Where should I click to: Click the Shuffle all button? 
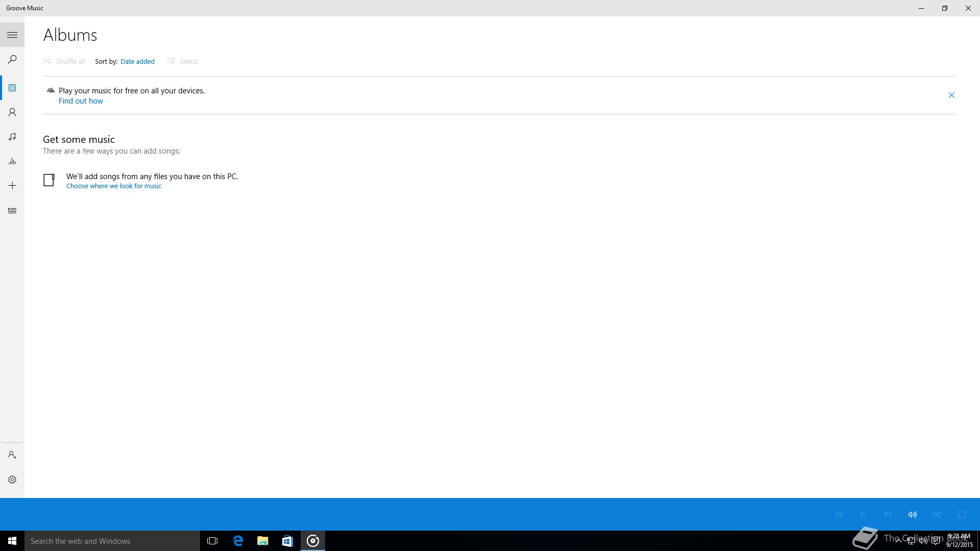click(64, 61)
